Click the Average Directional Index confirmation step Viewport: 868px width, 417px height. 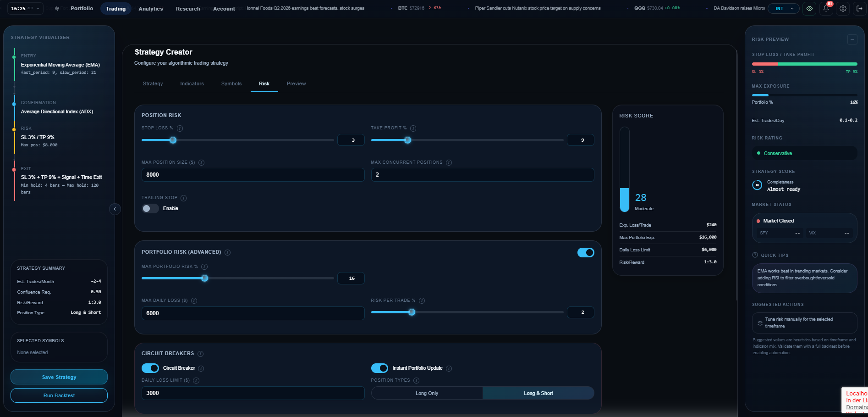click(x=57, y=111)
